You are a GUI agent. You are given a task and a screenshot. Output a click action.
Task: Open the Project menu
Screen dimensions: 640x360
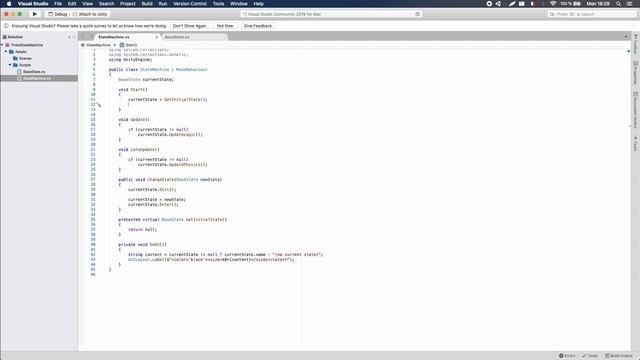coord(127,4)
